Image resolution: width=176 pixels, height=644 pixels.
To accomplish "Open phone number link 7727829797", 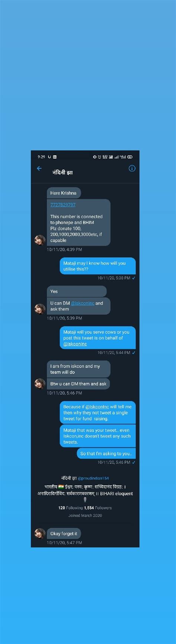I will point(63,205).
